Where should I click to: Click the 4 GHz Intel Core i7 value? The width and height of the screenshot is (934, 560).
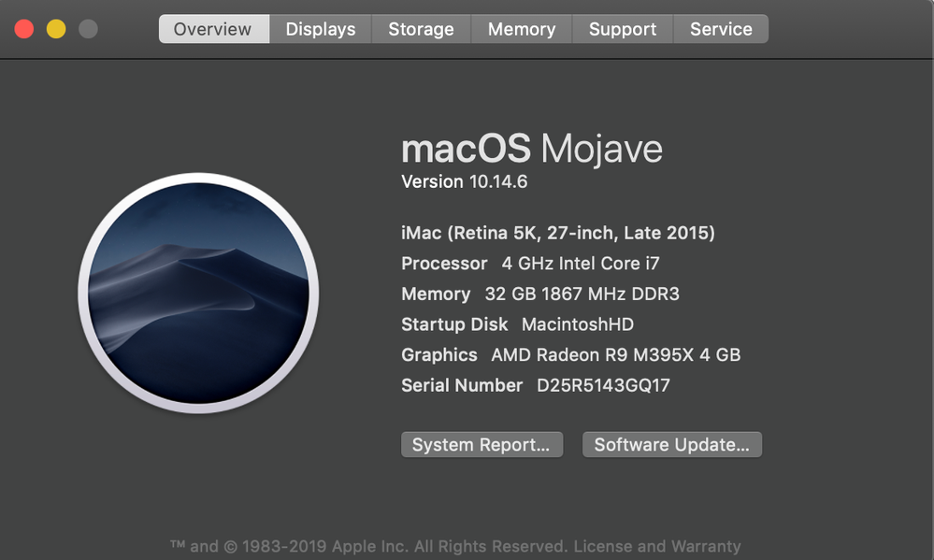click(x=581, y=264)
